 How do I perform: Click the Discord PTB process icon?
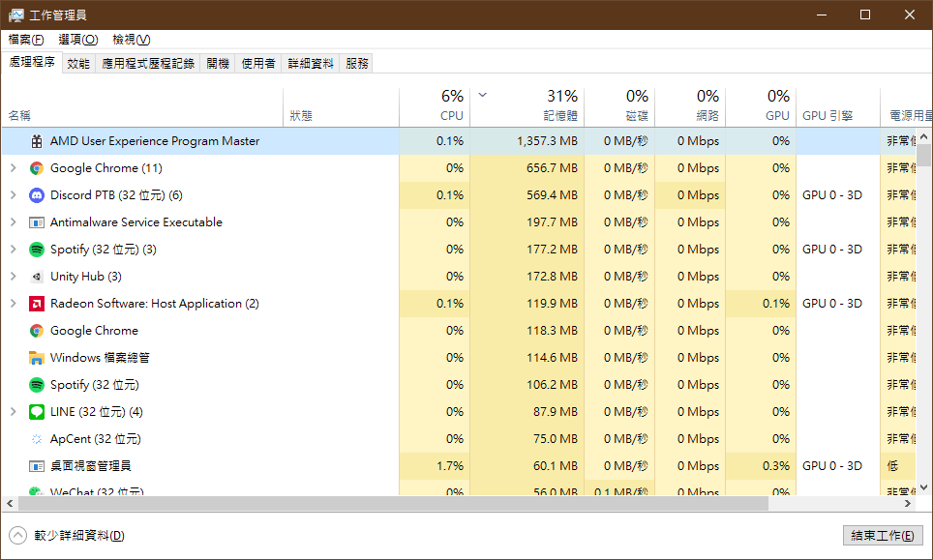pos(37,195)
